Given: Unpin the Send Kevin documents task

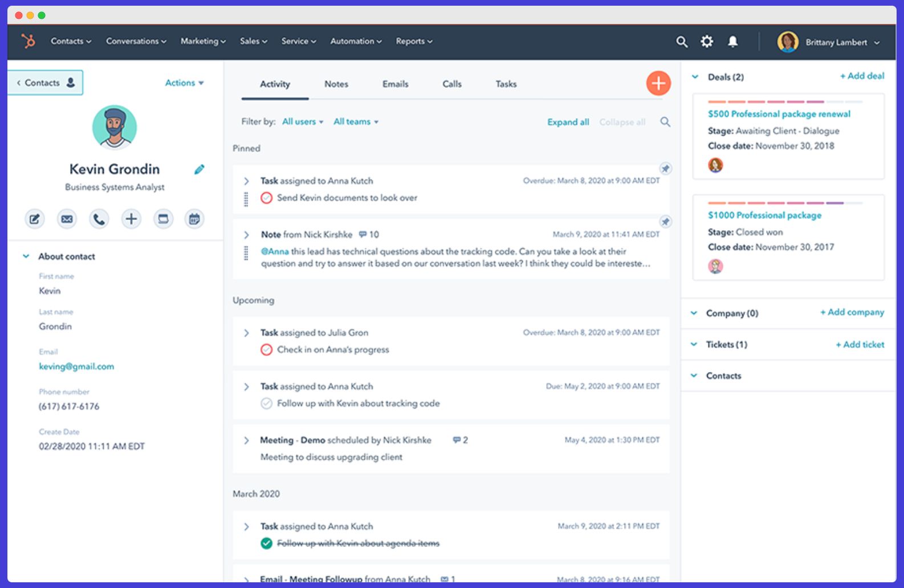Looking at the screenshot, I should (x=665, y=169).
